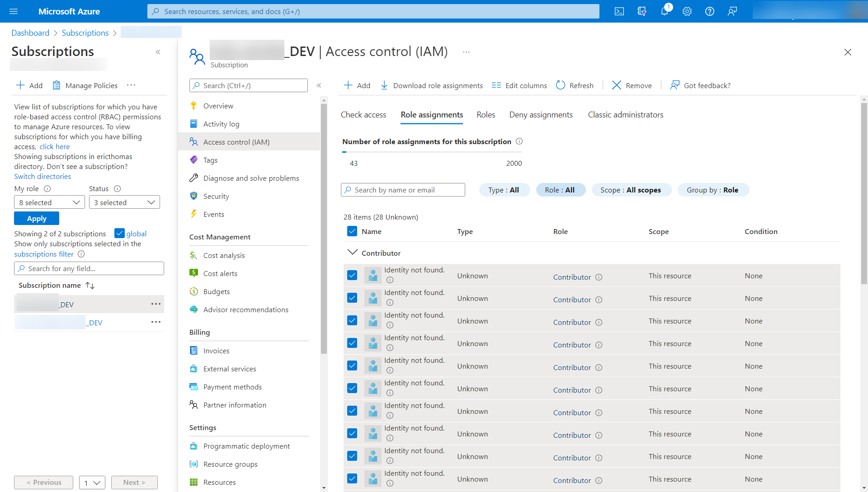The image size is (868, 492).
Task: Click the Download role assignments toolbar item
Action: [431, 85]
